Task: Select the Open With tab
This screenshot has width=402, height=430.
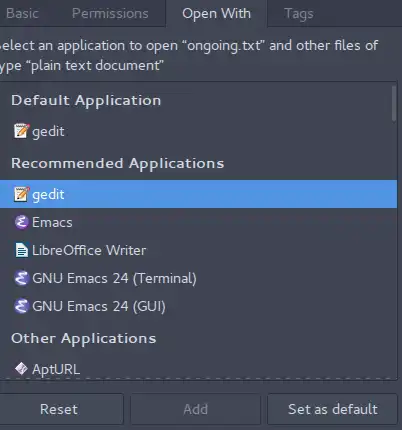Action: (216, 13)
